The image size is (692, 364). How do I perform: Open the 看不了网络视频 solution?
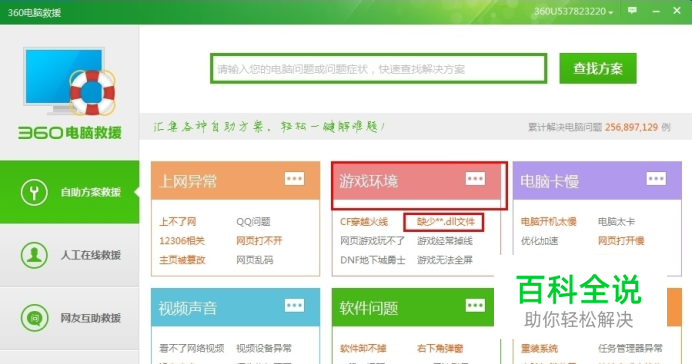click(192, 348)
